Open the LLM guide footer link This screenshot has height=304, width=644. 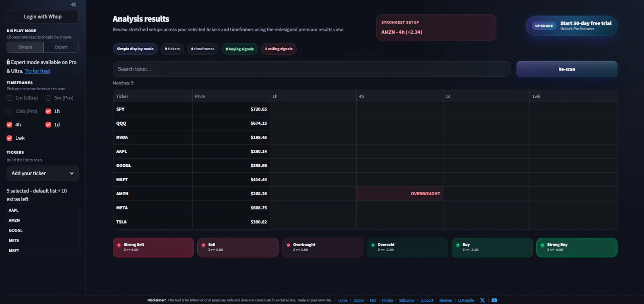(466, 300)
